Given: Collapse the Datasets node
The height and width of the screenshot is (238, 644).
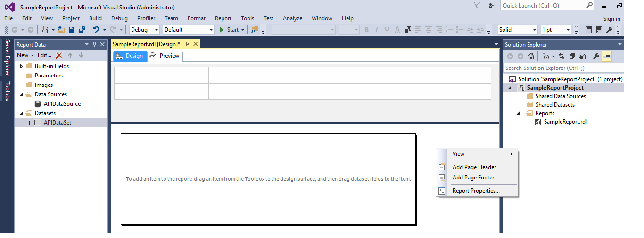Looking at the screenshot, I should coord(21,113).
